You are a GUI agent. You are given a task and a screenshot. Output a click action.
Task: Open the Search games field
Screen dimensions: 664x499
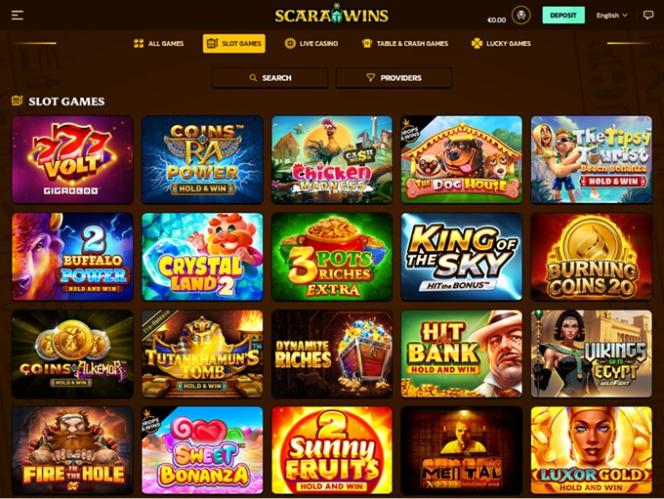(x=270, y=78)
